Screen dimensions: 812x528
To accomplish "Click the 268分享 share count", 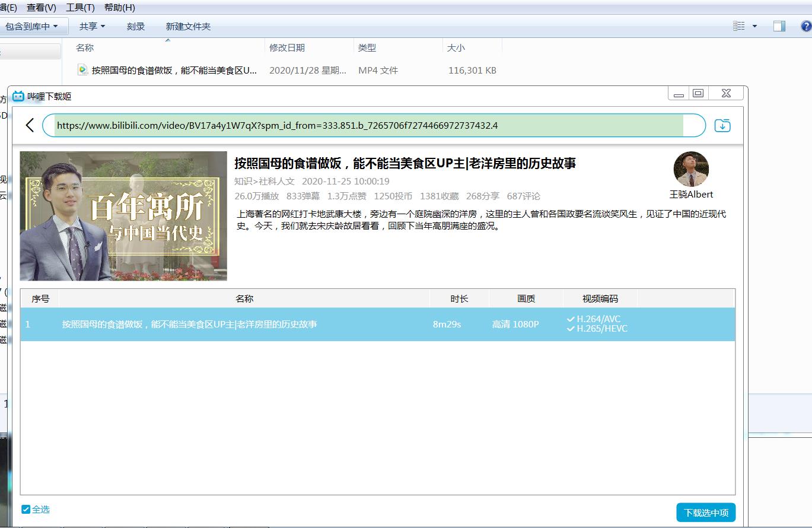I will point(483,196).
